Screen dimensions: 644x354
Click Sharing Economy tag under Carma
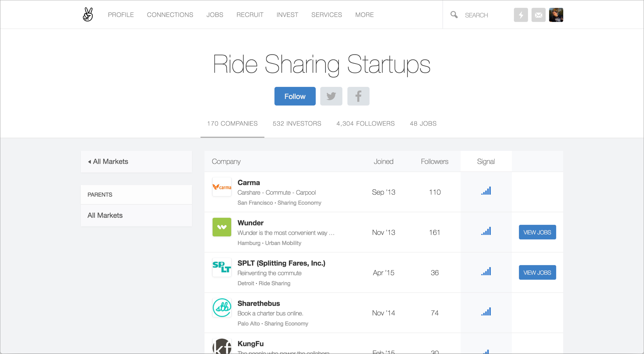coord(299,203)
